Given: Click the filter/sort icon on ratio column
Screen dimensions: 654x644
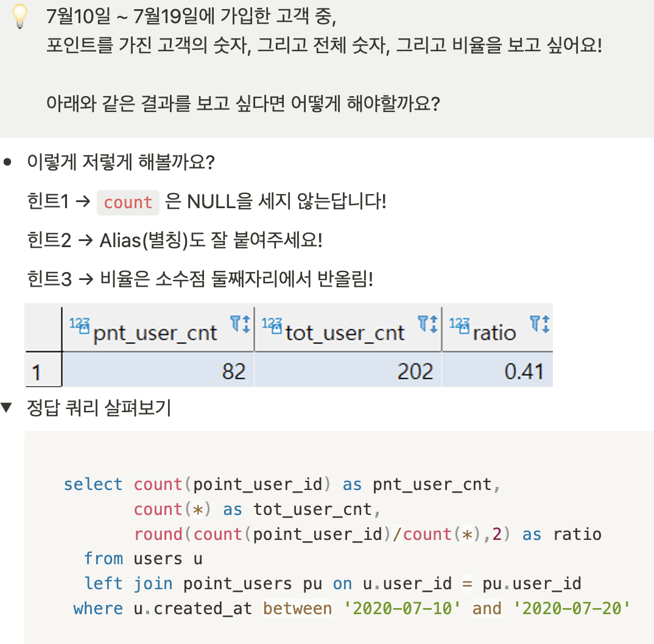Looking at the screenshot, I should pyautogui.click(x=540, y=324).
